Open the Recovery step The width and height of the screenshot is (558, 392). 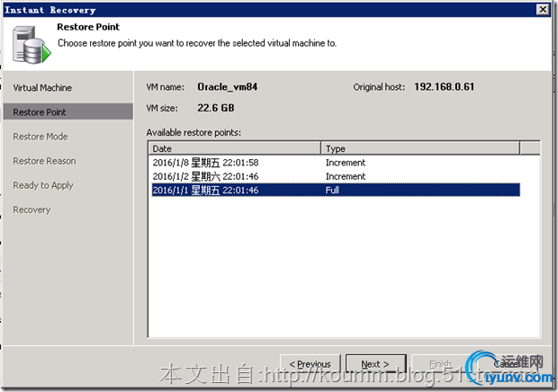click(x=31, y=209)
